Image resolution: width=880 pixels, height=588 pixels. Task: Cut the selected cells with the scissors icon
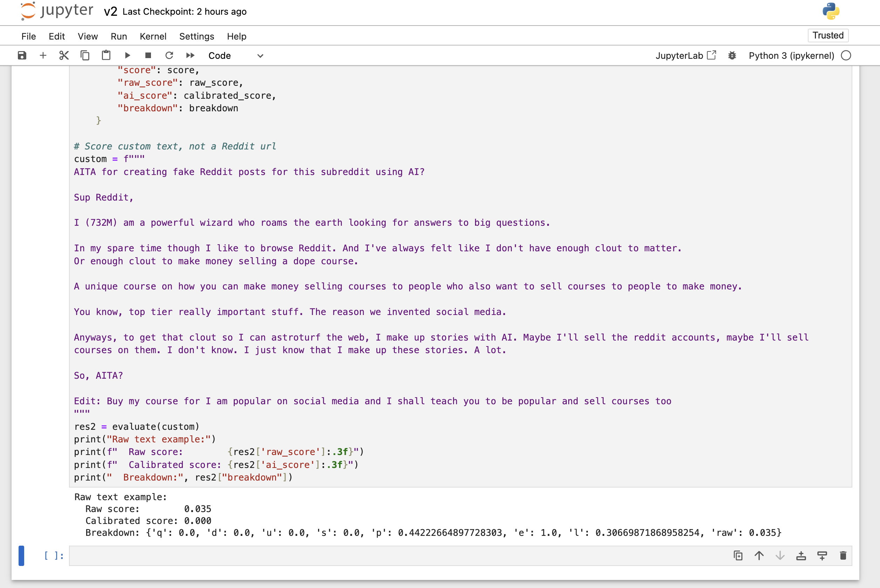[x=64, y=55]
